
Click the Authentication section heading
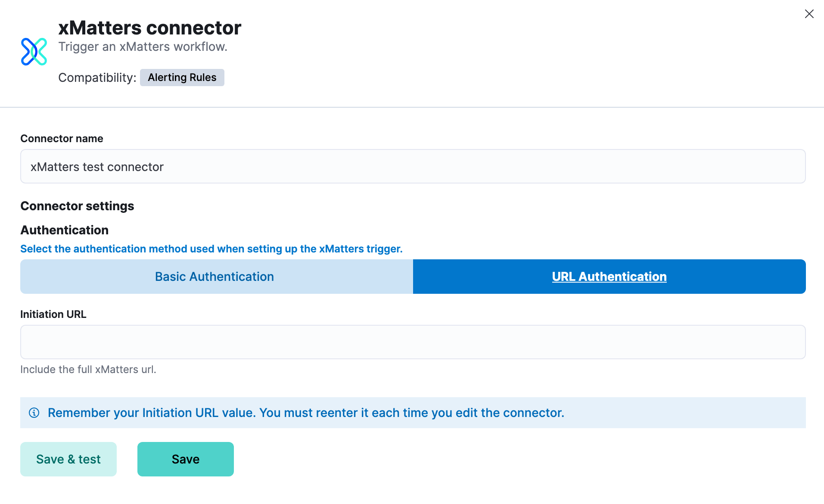pos(64,230)
